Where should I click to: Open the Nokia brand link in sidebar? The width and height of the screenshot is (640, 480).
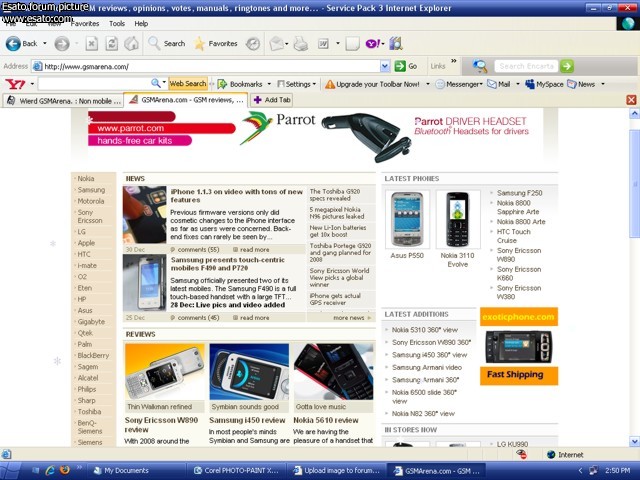click(x=86, y=178)
